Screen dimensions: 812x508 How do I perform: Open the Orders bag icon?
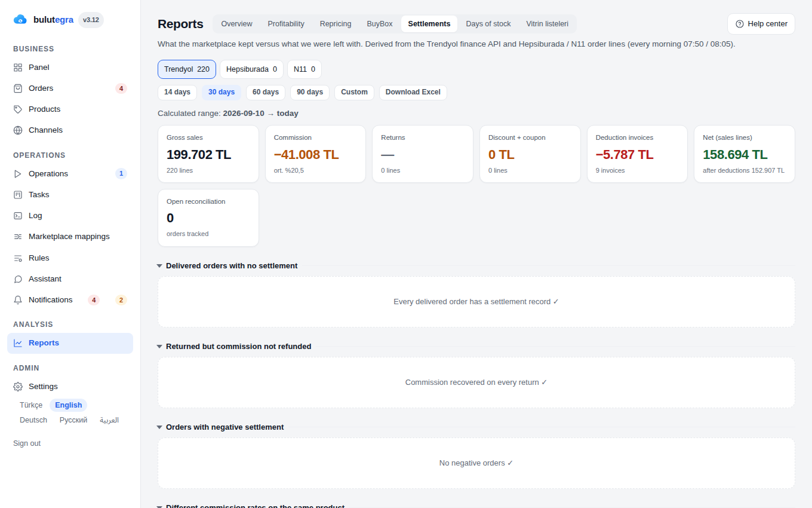tap(18, 88)
